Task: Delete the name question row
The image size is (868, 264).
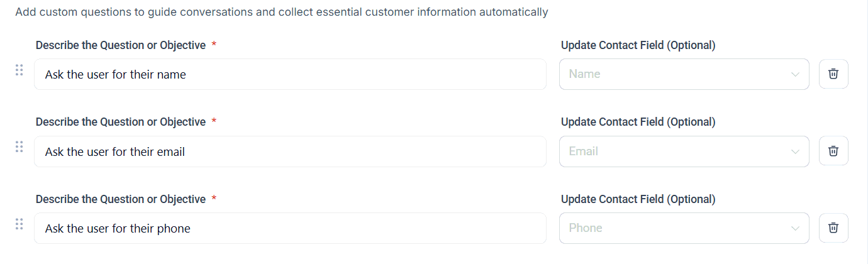Action: 833,74
